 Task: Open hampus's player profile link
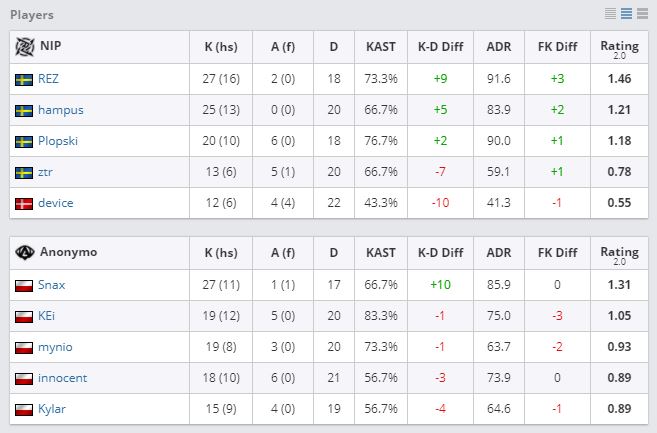click(x=60, y=110)
